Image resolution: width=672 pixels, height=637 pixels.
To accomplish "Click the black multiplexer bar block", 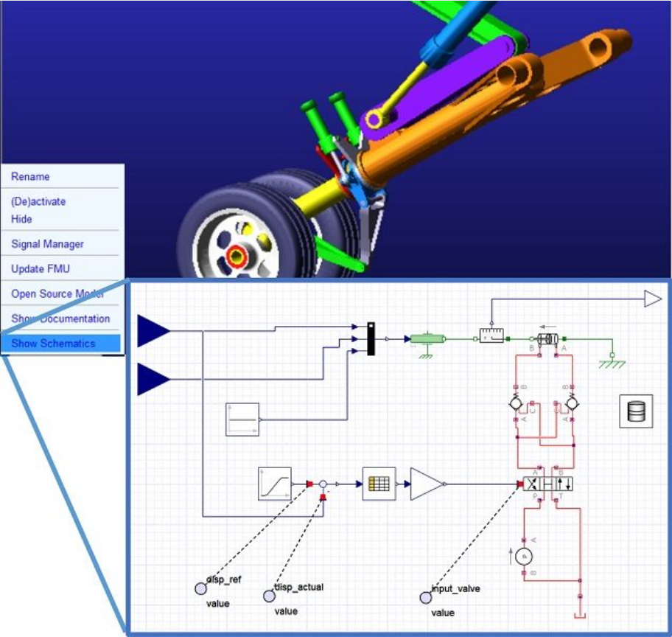I will (372, 338).
